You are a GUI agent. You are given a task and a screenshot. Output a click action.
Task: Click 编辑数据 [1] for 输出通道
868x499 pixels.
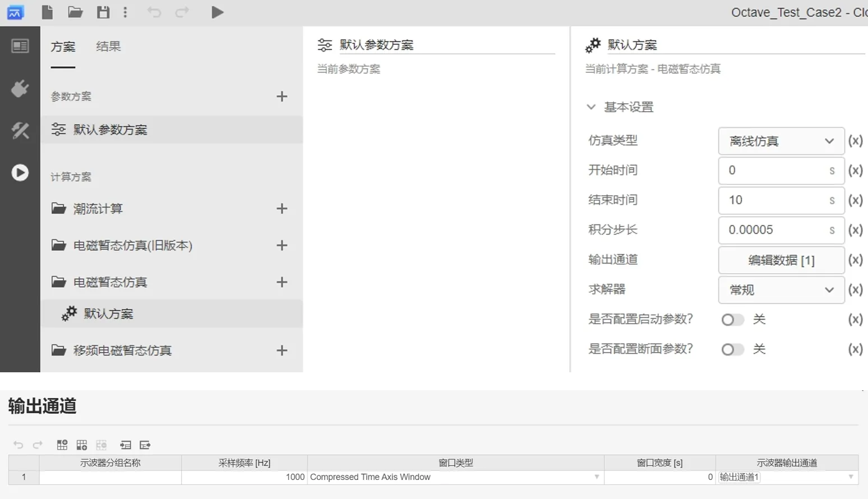781,260
